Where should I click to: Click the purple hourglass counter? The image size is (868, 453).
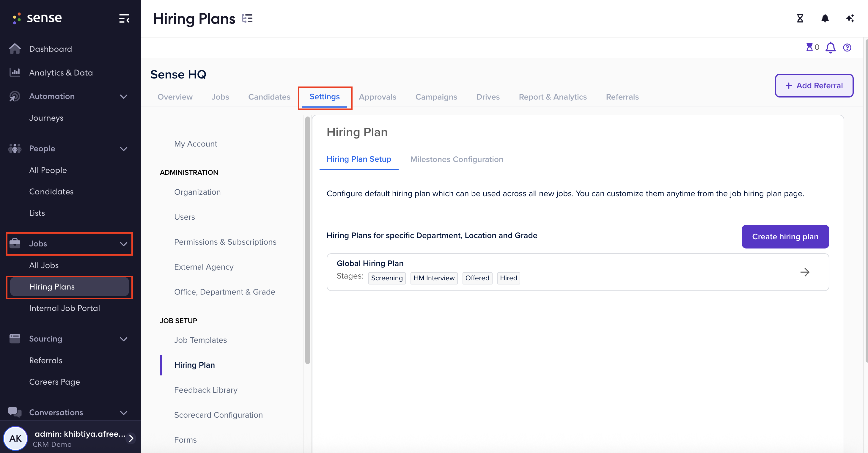[x=812, y=47]
